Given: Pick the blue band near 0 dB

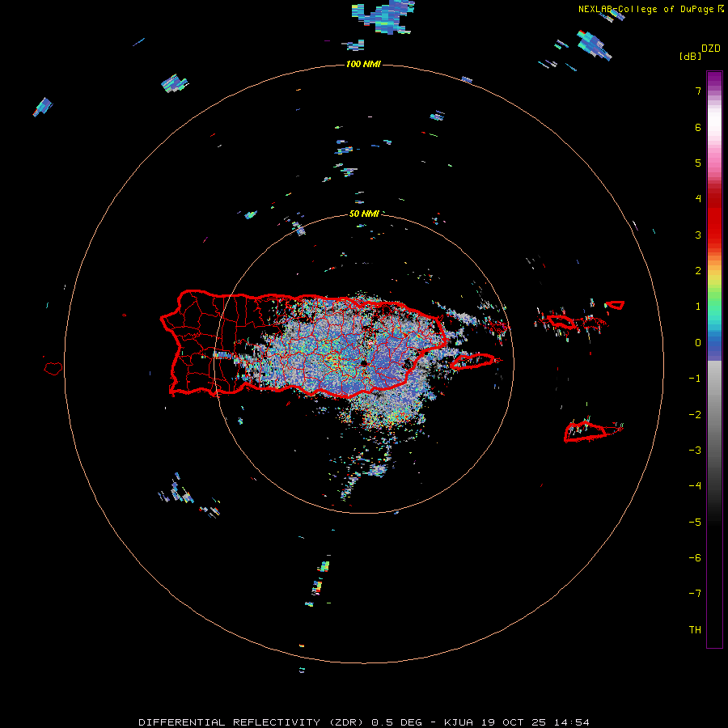Looking at the screenshot, I should click(714, 346).
